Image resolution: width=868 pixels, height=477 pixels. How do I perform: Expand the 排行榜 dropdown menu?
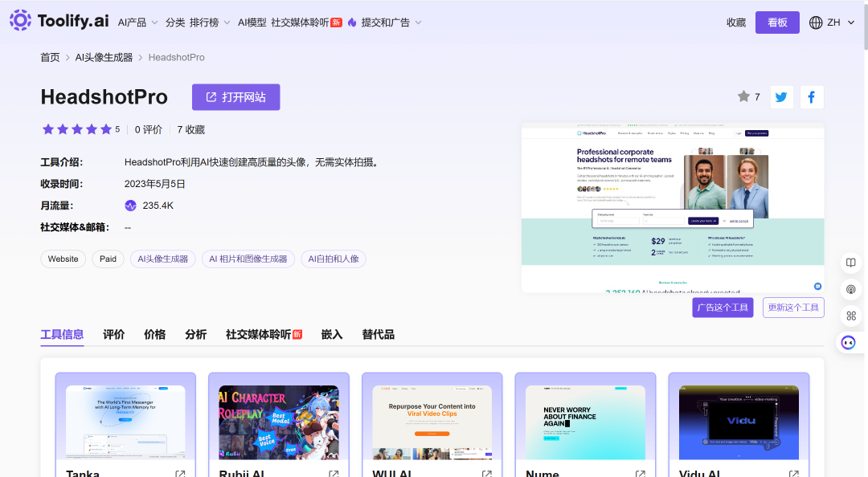click(x=210, y=22)
